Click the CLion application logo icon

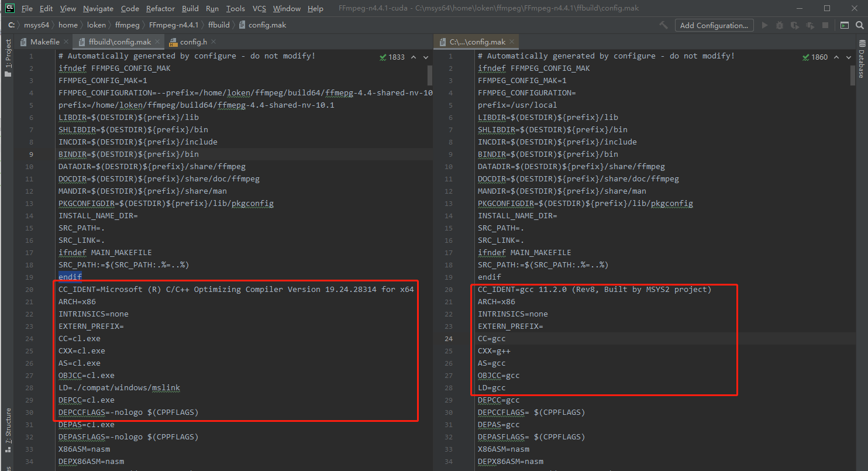click(10, 8)
